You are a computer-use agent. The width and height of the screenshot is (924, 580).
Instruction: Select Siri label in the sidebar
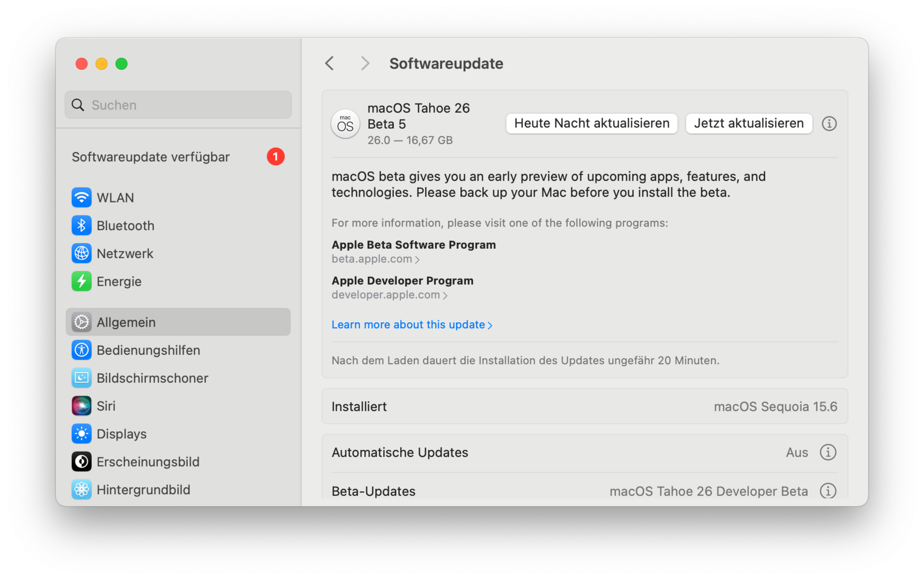click(106, 406)
